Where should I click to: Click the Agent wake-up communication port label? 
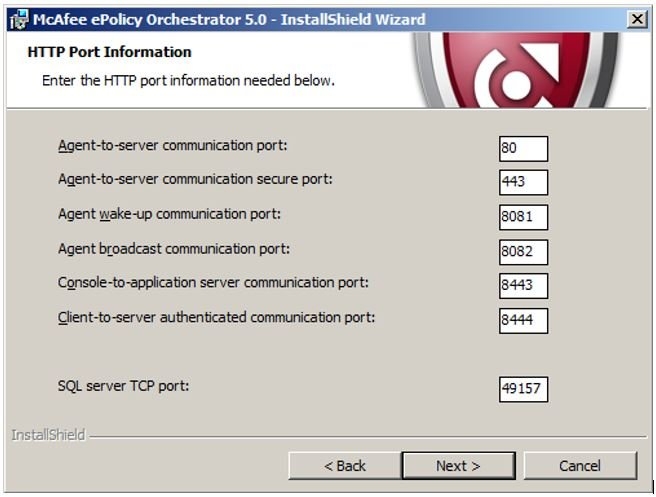pos(170,214)
